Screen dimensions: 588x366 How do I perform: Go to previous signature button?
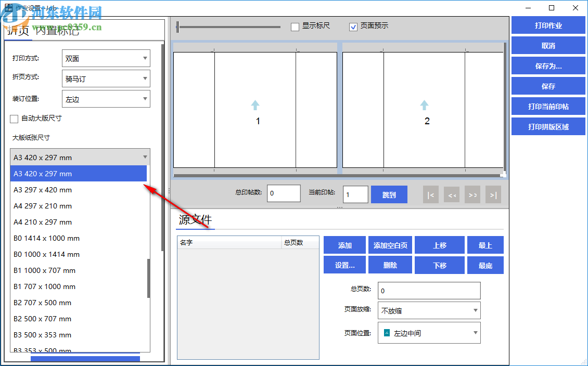pyautogui.click(x=452, y=195)
